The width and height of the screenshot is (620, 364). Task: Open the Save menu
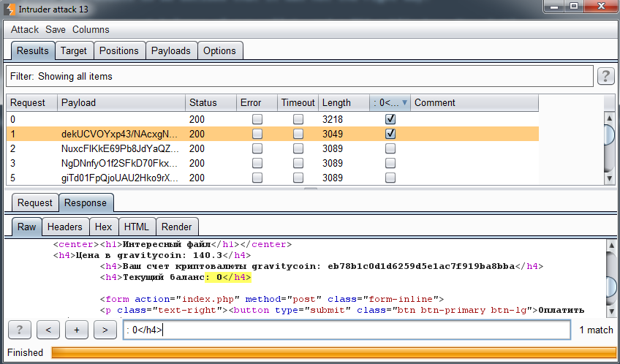(56, 30)
